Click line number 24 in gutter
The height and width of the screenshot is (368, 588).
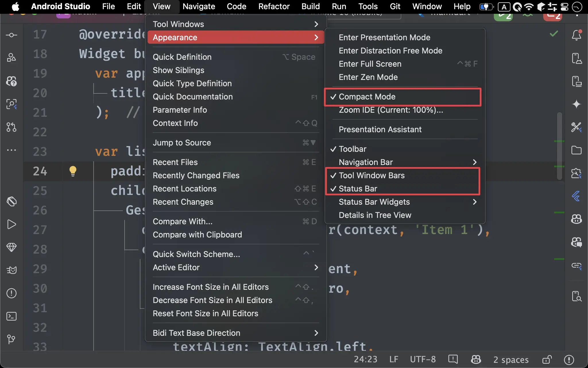click(x=40, y=171)
